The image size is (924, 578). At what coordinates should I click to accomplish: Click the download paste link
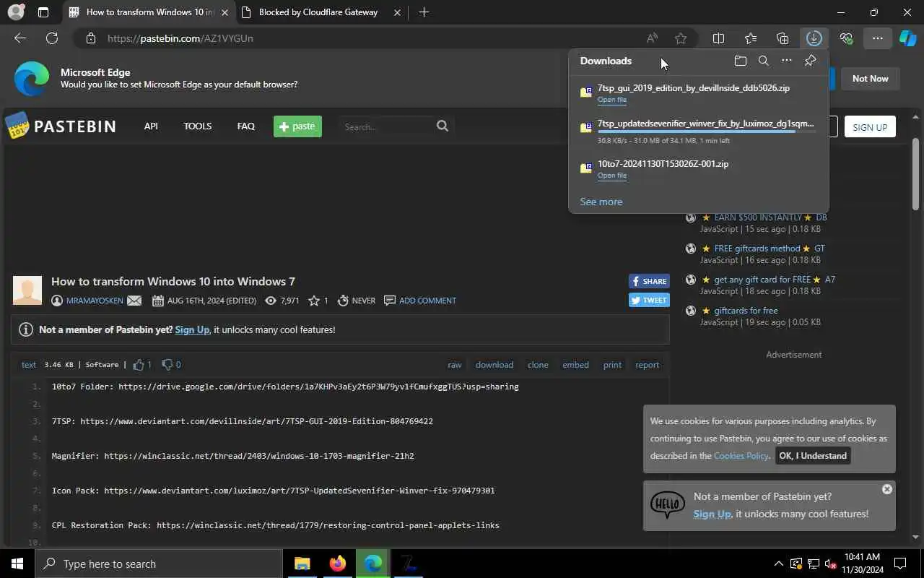click(x=494, y=365)
